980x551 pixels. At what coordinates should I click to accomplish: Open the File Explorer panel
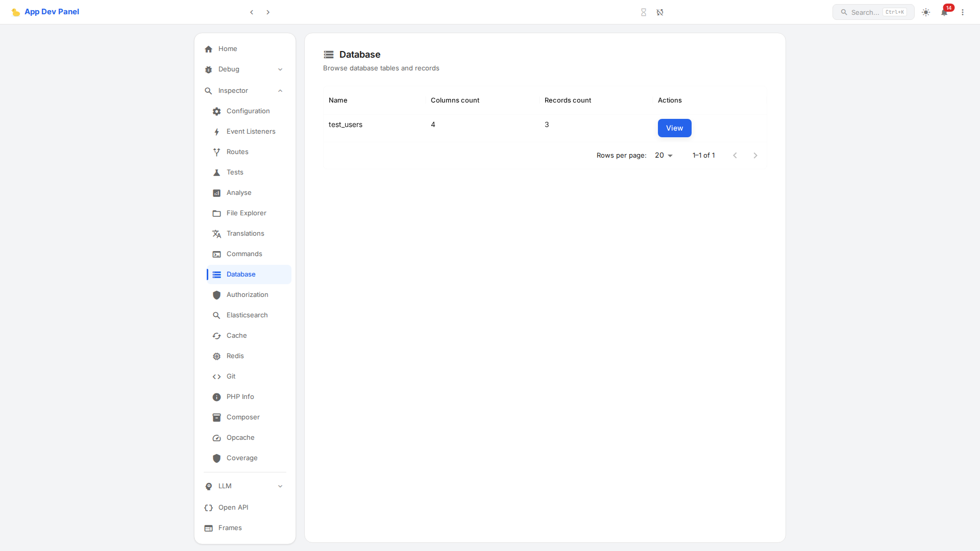click(x=246, y=213)
